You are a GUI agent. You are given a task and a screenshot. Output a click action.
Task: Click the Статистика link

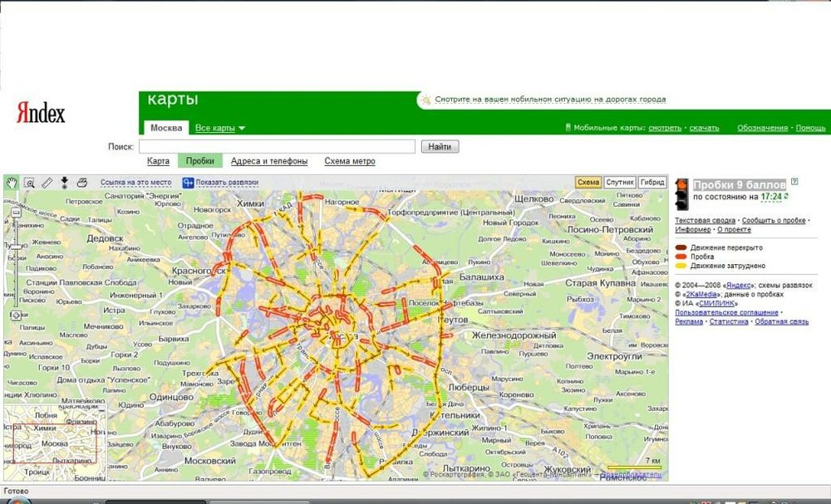tap(729, 321)
